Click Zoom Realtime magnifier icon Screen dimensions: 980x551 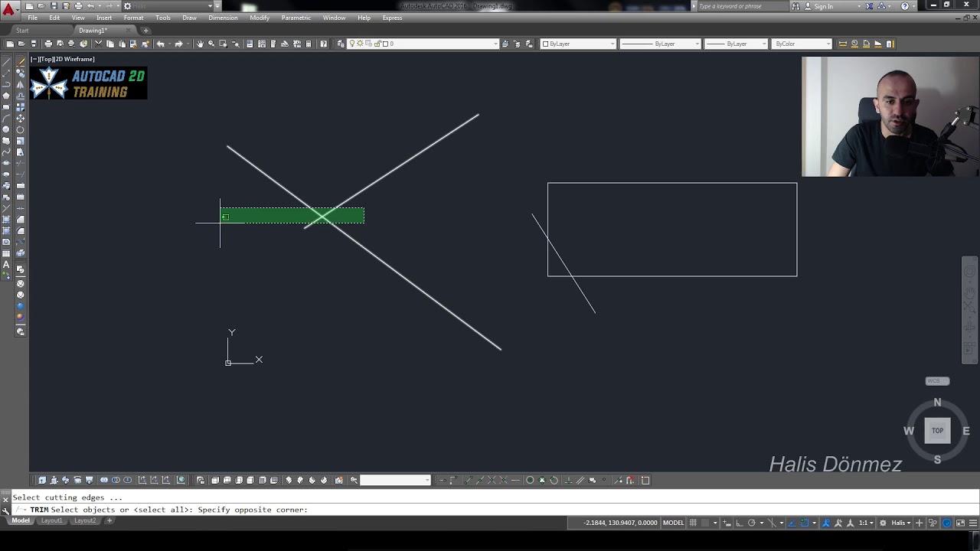pyautogui.click(x=211, y=44)
